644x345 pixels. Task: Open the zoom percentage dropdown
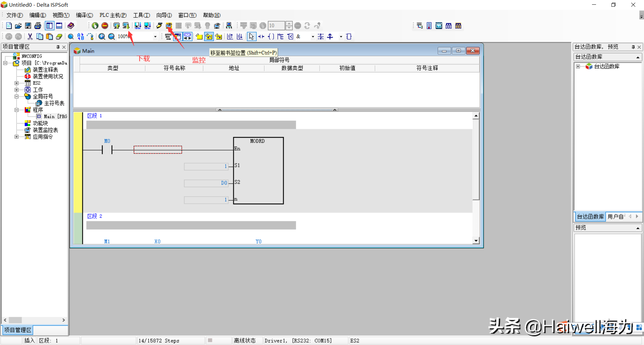pos(155,37)
